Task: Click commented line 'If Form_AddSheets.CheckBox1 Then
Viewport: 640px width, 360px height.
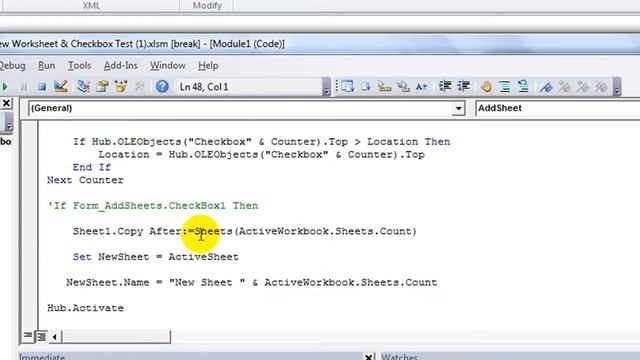Action: pos(153,206)
